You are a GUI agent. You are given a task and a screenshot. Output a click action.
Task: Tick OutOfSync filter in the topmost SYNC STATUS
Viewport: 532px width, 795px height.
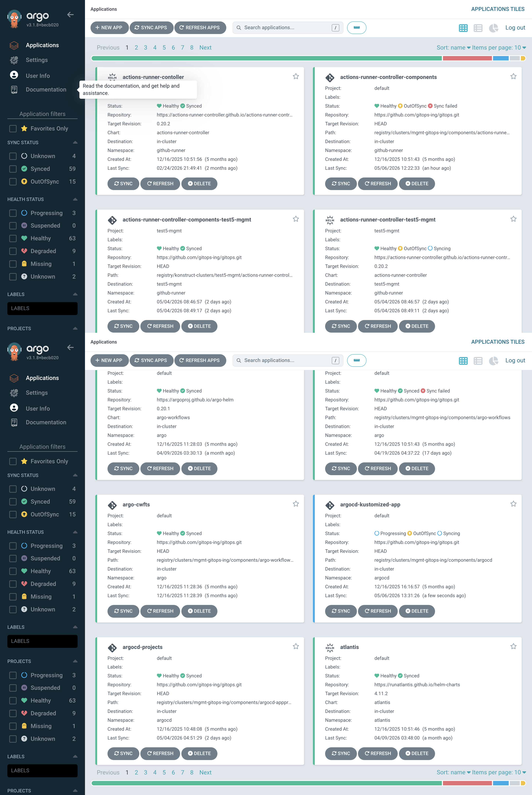pos(13,182)
